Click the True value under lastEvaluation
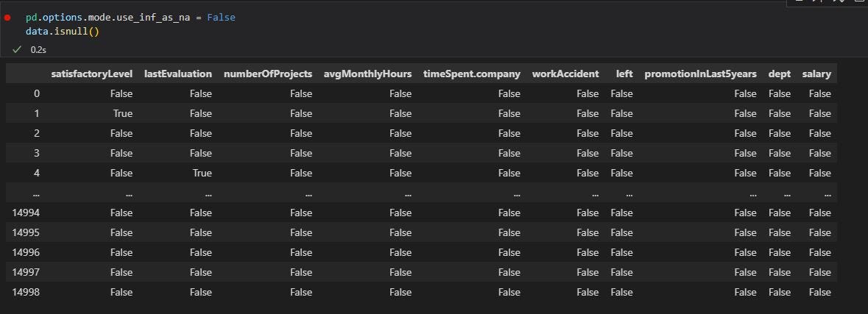Image resolution: width=868 pixels, height=314 pixels. (202, 173)
